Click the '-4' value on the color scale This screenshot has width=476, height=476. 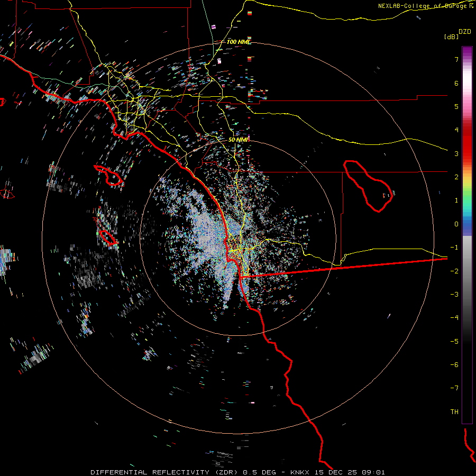tap(454, 318)
